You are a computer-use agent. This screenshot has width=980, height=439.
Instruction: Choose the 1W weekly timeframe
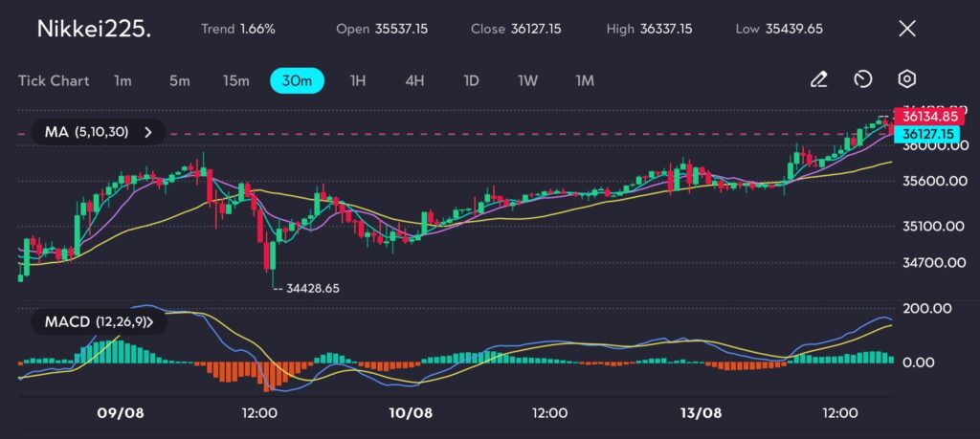527,80
